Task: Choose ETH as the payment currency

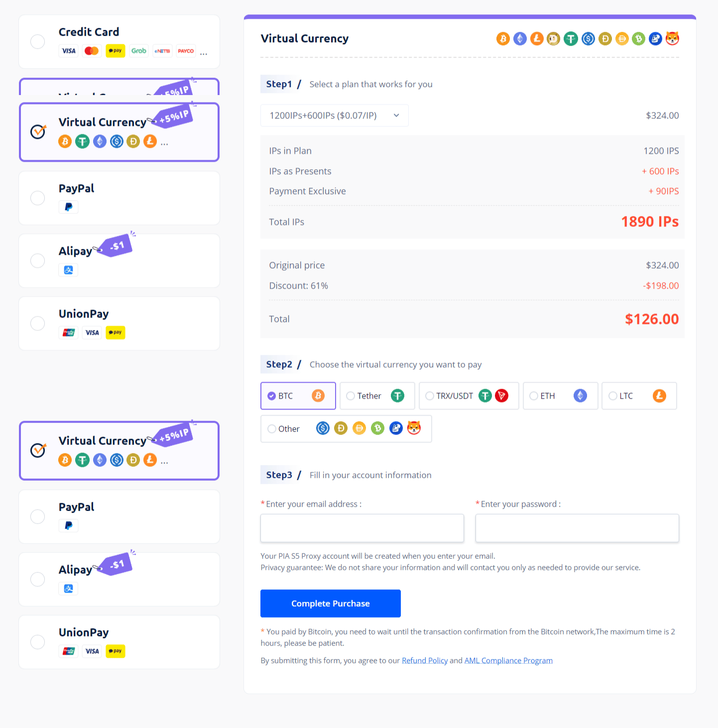Action: 534,396
